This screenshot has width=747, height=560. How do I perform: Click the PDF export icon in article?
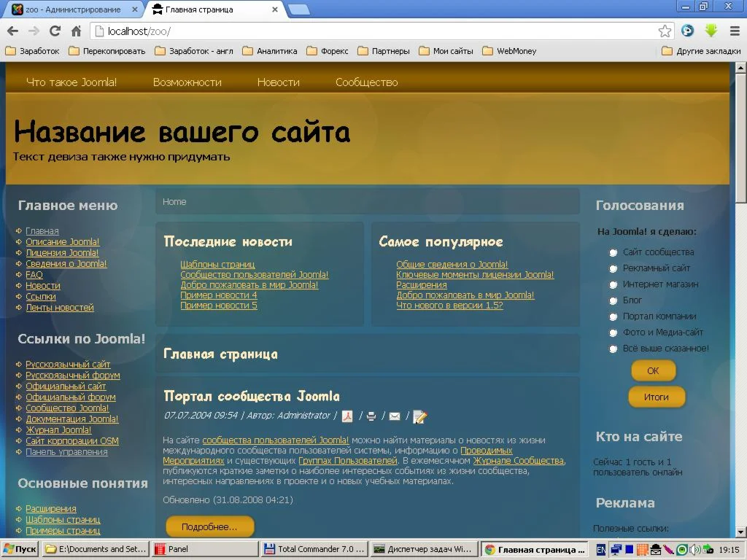tap(348, 416)
